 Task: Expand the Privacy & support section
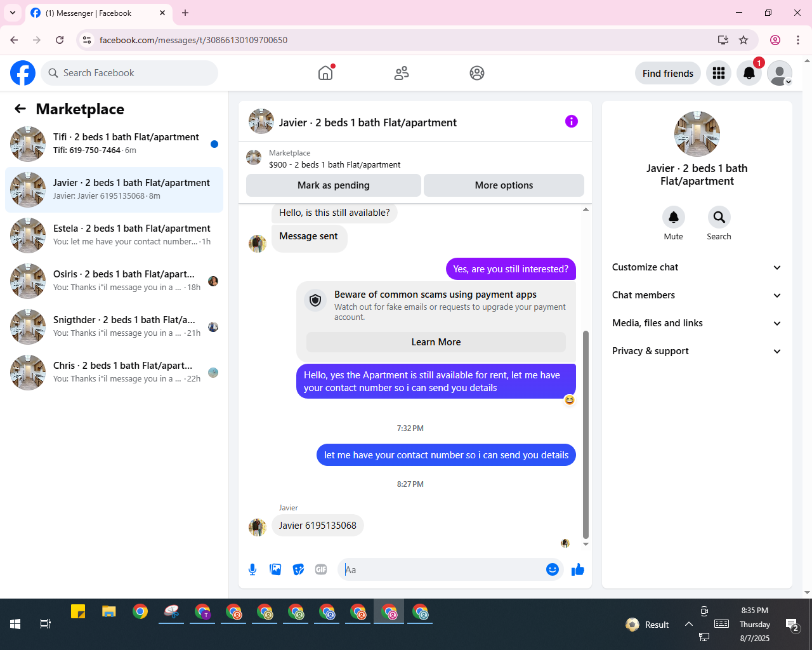697,351
